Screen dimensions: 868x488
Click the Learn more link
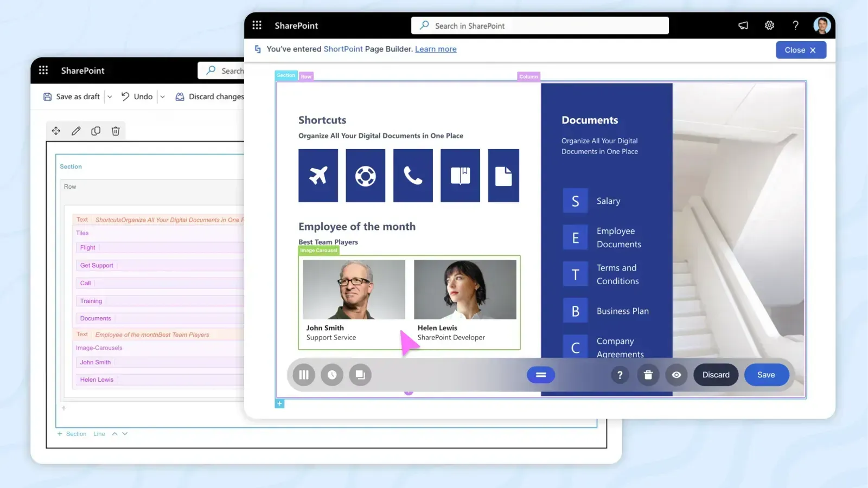436,49
